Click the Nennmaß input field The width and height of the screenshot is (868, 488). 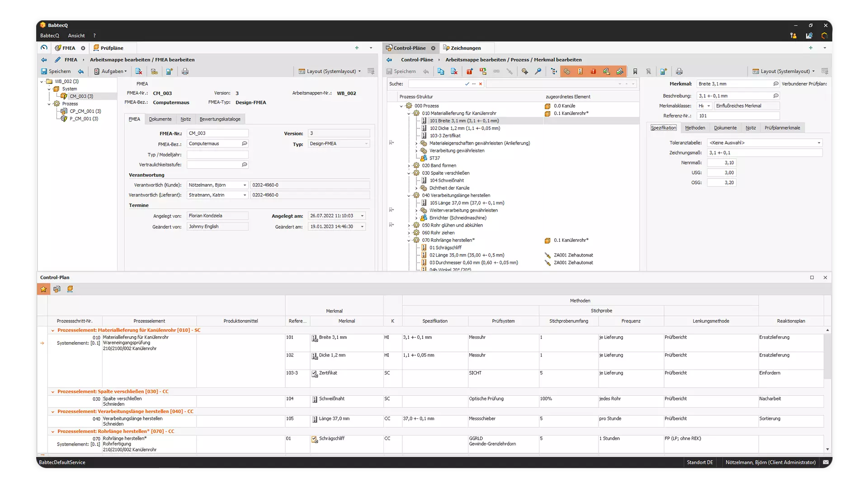722,163
